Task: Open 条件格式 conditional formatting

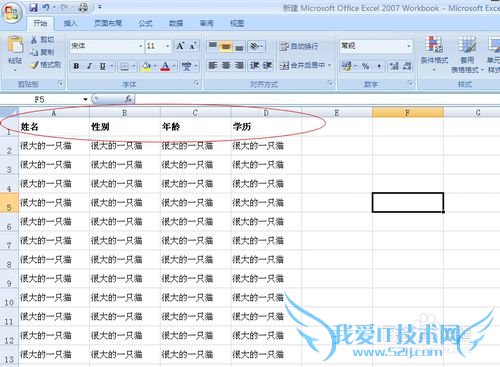Action: [434, 54]
